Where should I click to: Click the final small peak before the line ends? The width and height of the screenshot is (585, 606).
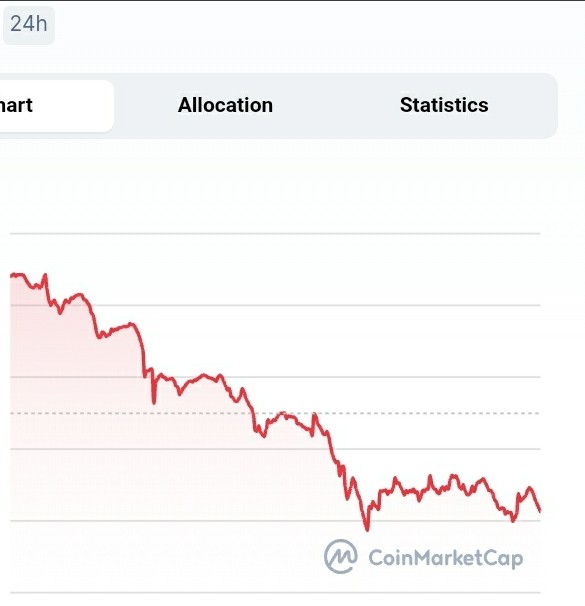pyautogui.click(x=529, y=488)
